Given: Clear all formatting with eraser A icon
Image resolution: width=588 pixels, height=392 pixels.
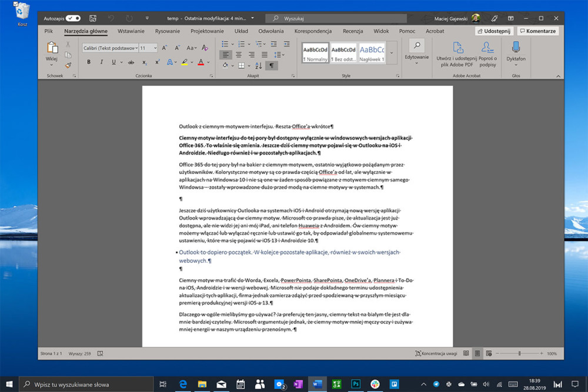Looking at the screenshot, I should coord(205,48).
